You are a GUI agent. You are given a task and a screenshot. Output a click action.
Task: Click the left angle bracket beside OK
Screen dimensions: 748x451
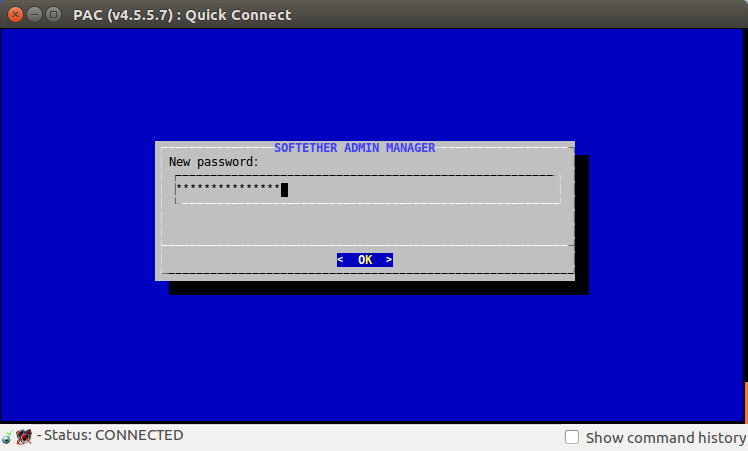[340, 260]
